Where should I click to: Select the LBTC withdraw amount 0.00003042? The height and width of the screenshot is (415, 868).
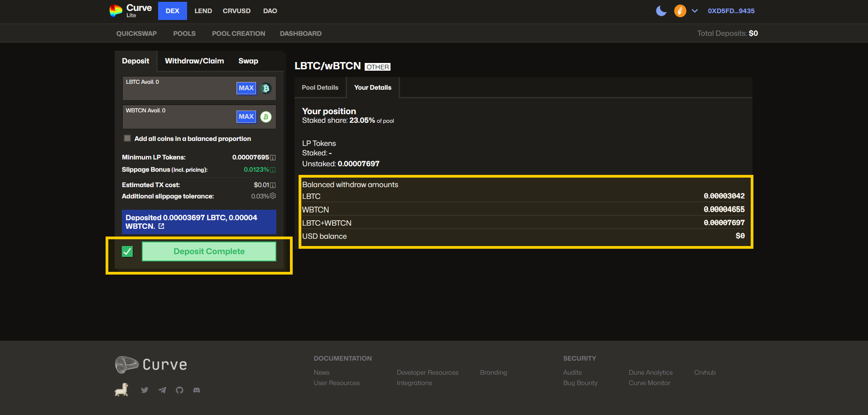[724, 196]
